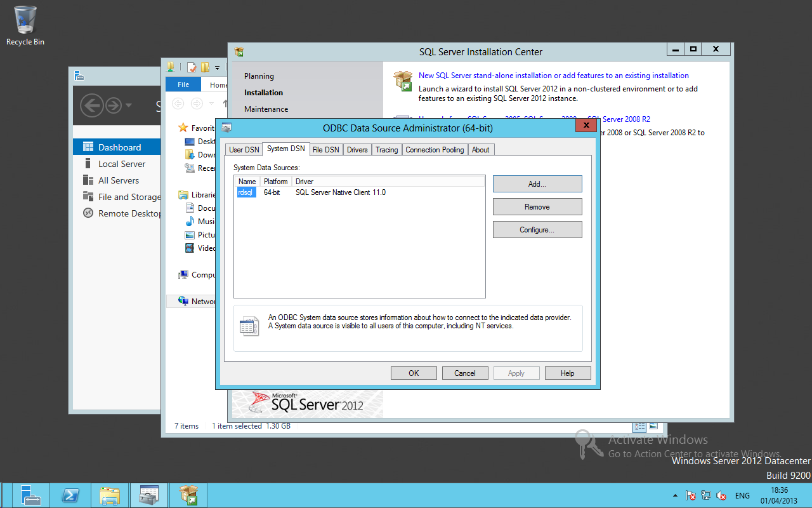
Task: Switch to File DSN tab
Action: (326, 150)
